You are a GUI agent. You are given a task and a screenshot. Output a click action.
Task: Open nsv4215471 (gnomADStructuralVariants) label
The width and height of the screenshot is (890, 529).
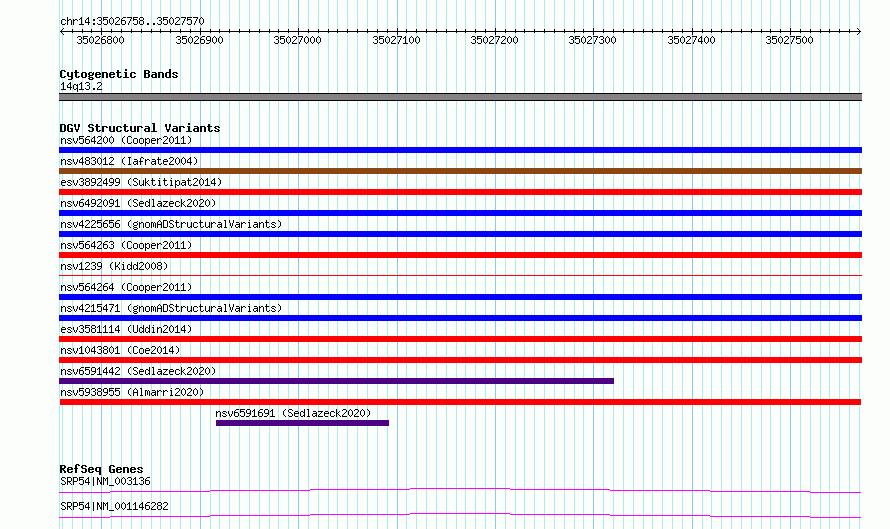(x=171, y=308)
